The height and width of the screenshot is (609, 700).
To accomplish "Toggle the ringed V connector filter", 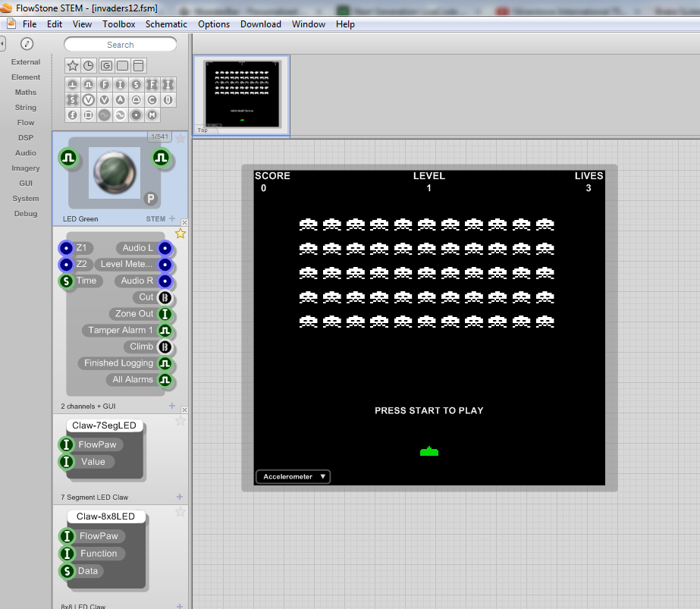I will [89, 99].
